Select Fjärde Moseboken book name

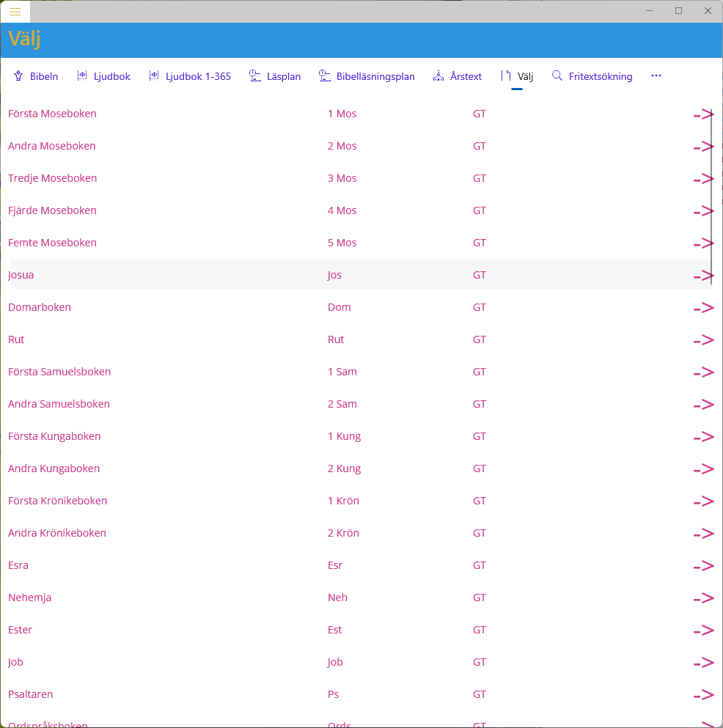pos(52,210)
